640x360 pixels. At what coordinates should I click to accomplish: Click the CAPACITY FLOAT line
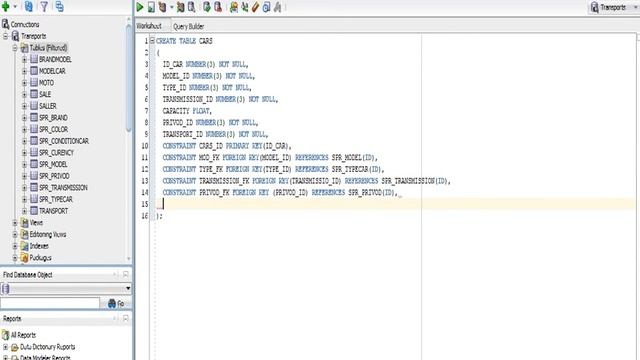(187, 111)
